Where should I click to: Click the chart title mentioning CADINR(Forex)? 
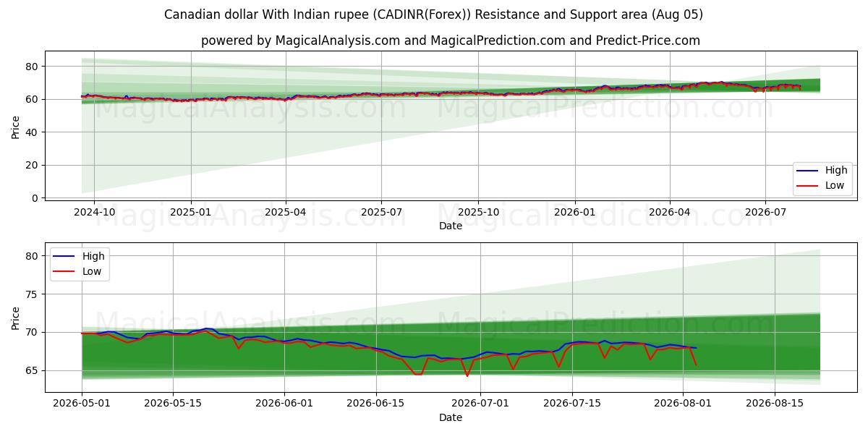click(x=433, y=14)
